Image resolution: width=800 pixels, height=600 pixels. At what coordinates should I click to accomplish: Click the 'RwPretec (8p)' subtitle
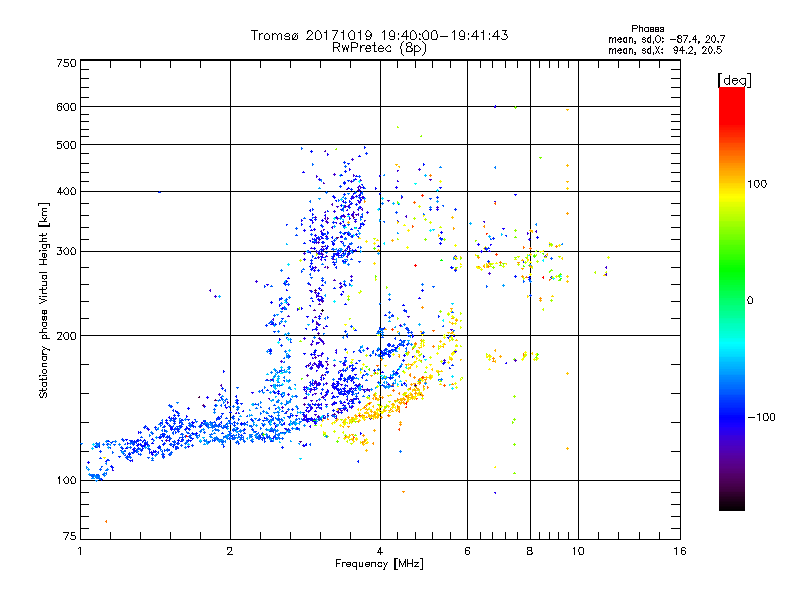(379, 48)
